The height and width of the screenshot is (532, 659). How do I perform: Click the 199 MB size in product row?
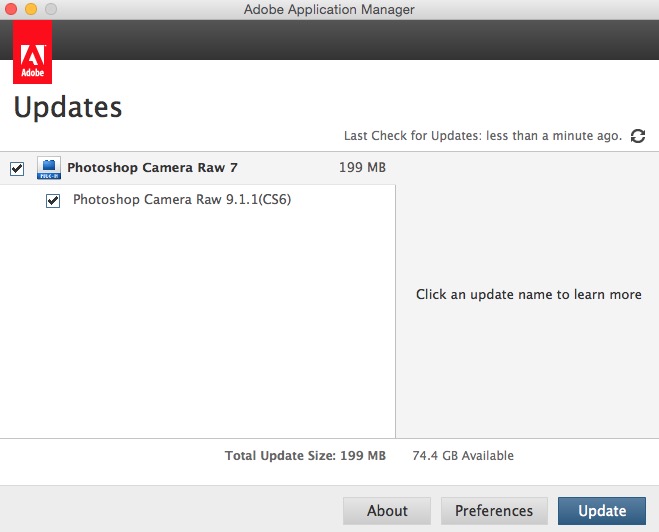tap(362, 167)
